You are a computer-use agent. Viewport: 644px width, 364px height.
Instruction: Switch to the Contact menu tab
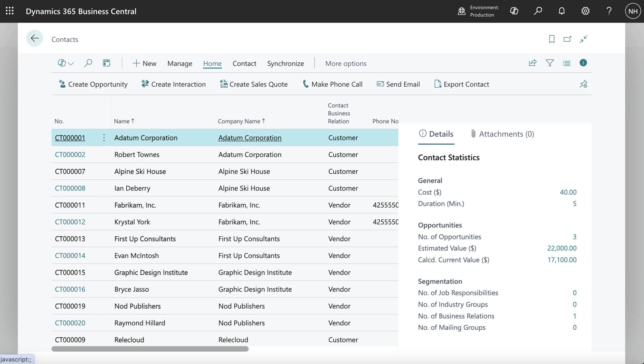(244, 64)
